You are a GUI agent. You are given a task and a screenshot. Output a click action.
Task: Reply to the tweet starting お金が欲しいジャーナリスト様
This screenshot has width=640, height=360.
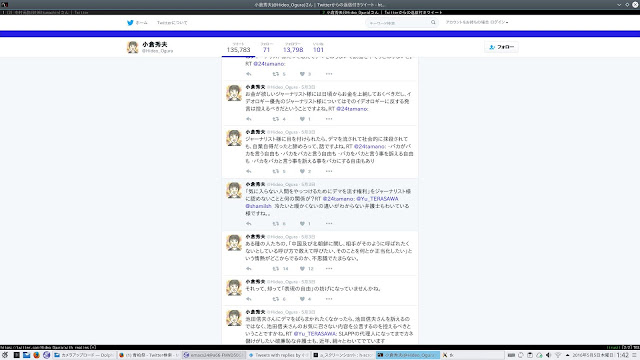[249, 119]
